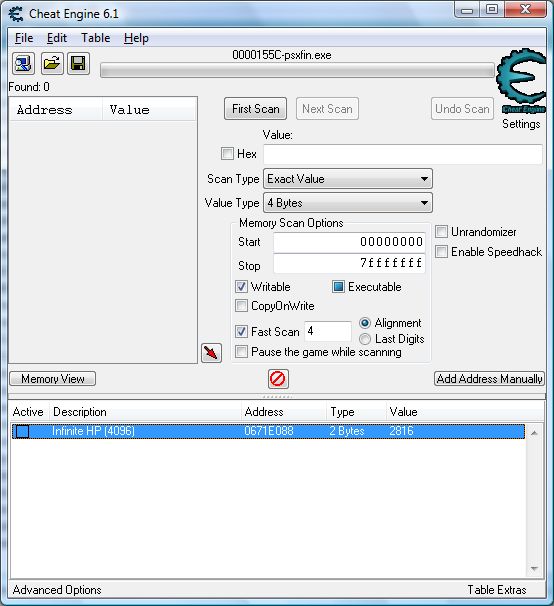Click the address 0671E088 cell
This screenshot has width=554, height=606.
269,431
